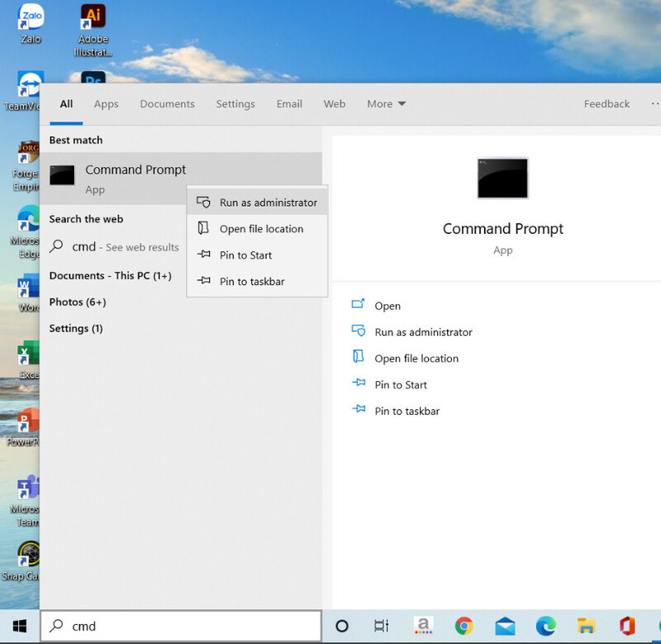
Task: Click the Windows Start button
Action: click(x=20, y=626)
